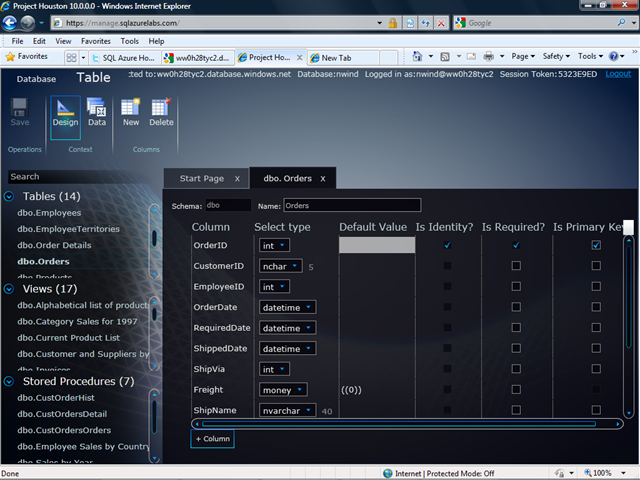Screen dimensions: 640x480
Task: Open the CustomerID nchar type dropdown
Action: click(280, 266)
